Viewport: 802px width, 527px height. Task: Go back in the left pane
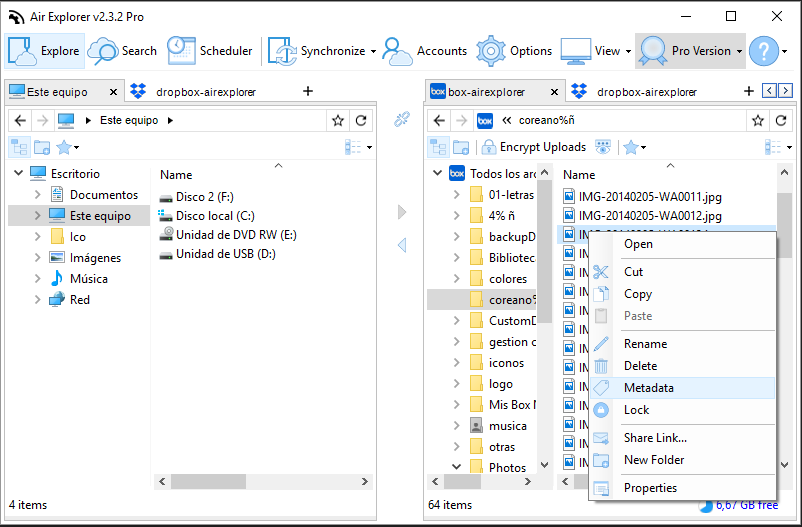coord(20,120)
